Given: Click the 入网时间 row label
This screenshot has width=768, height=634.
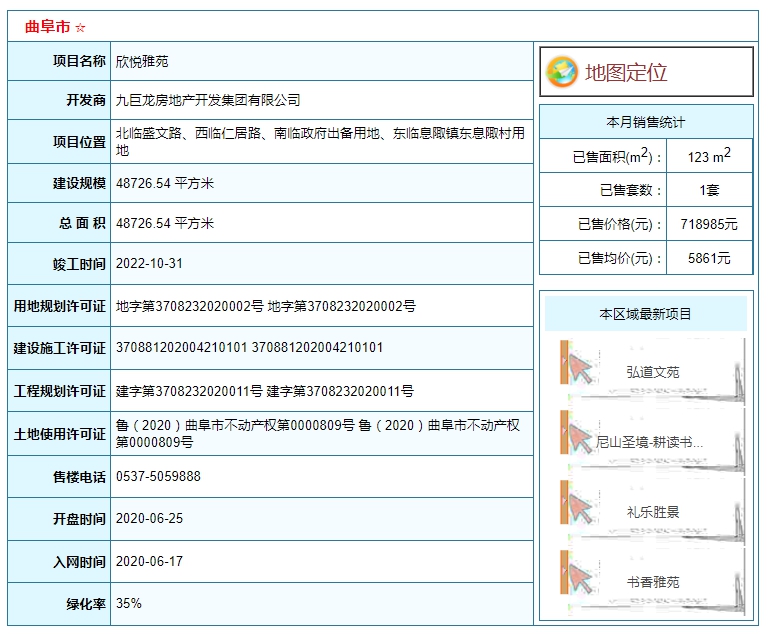Looking at the screenshot, I should click(79, 561).
